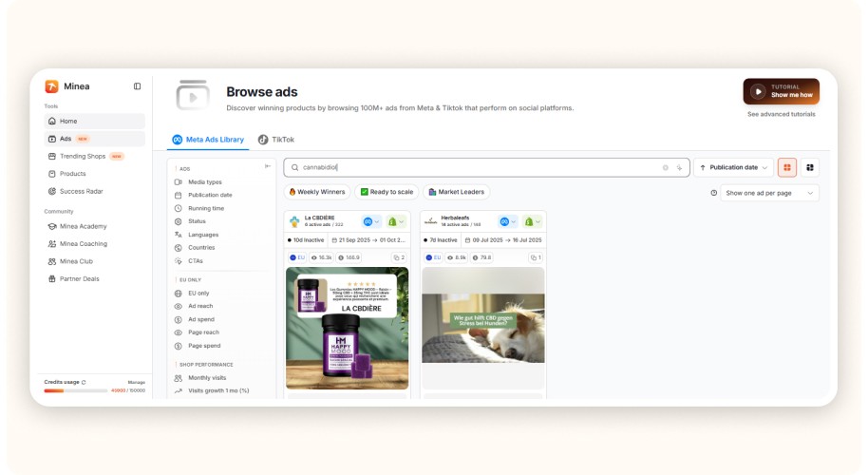Screen dimensions: 868x475
Task: Open Meta dropdown on Herbaleafs card
Action: (508, 222)
